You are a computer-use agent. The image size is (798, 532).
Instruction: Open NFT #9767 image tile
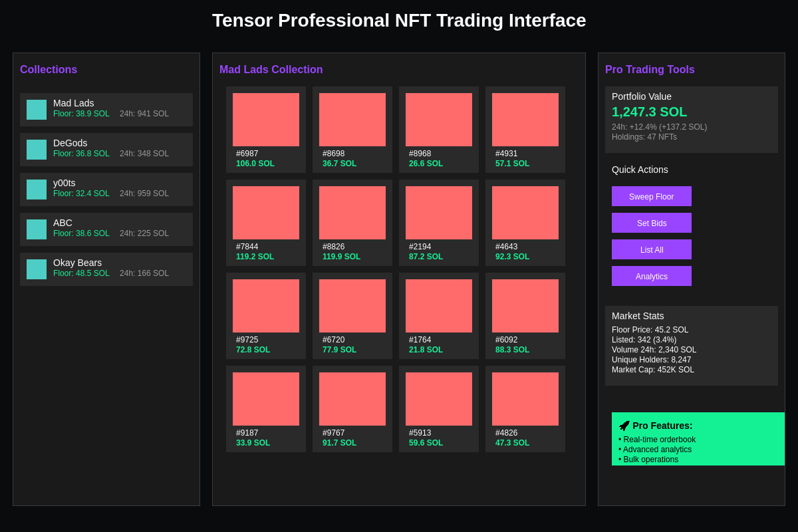point(352,399)
